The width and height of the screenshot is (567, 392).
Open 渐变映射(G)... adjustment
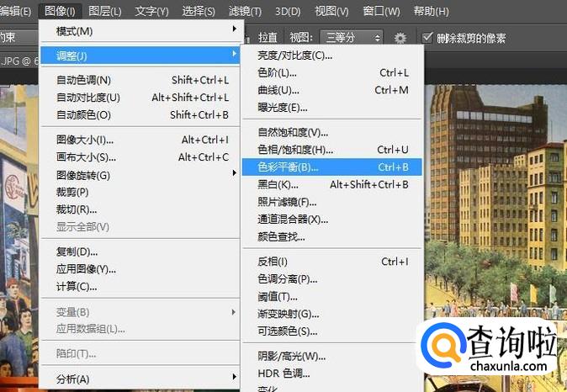332,314
